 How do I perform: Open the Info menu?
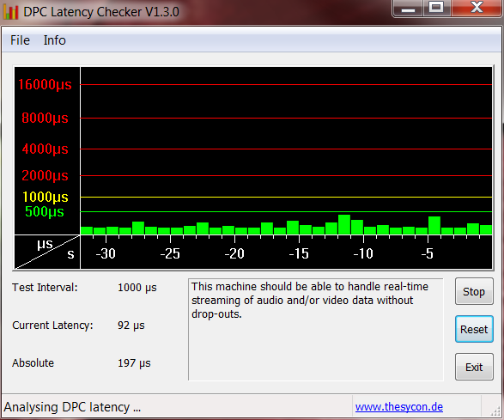click(x=55, y=40)
